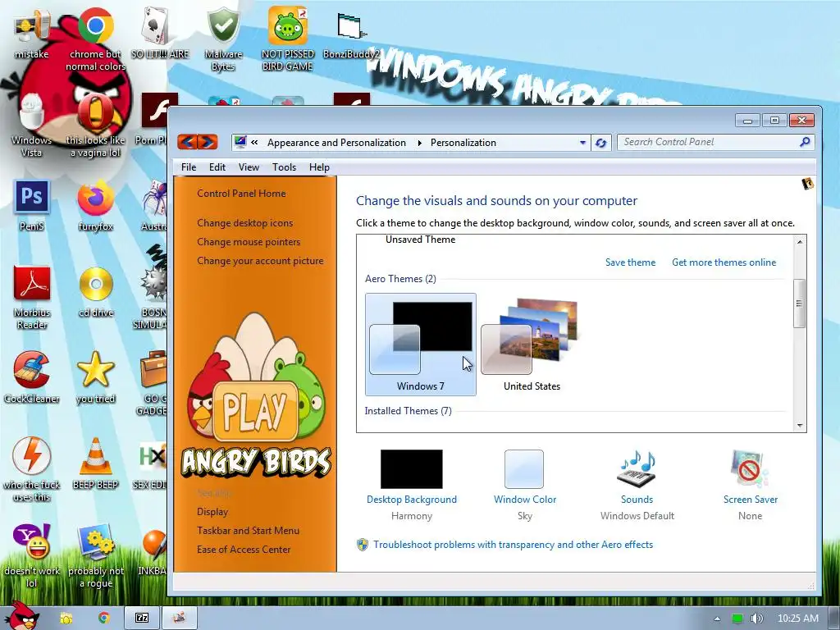Viewport: 840px width, 630px height.
Task: Click the Angry Birds Start button
Action: [22, 616]
